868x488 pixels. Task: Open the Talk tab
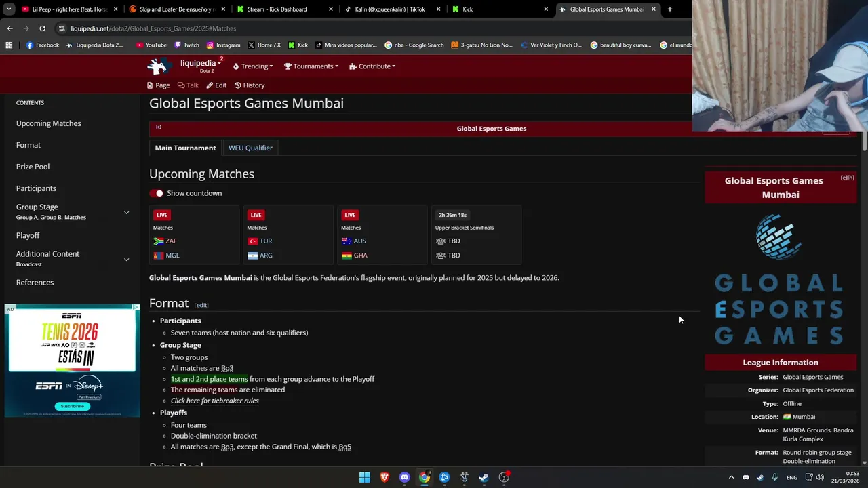[188, 85]
